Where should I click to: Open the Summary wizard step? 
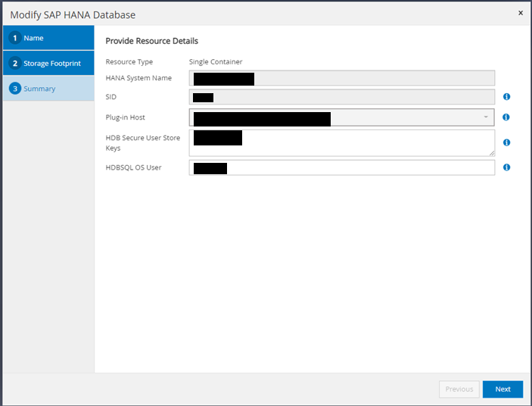(x=39, y=89)
